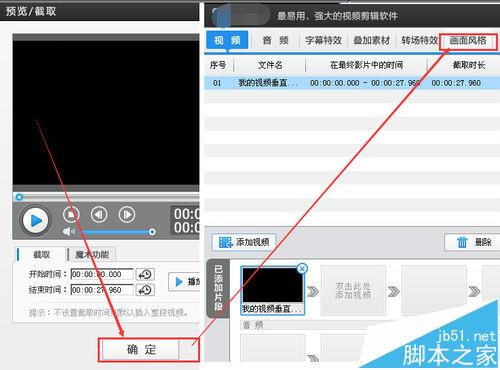
Task: Click the 开始时间 input field
Action: pos(102,274)
